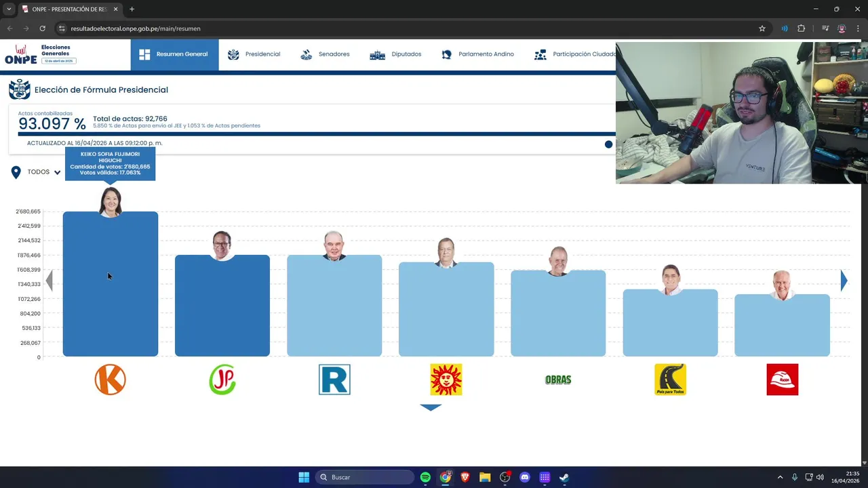This screenshot has height=488, width=868.
Task: Select the Renovación Popular R logo
Action: point(334,380)
